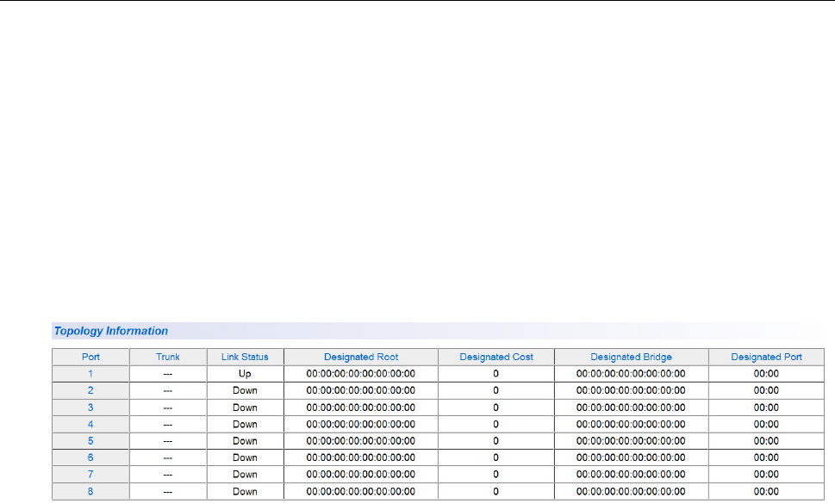Image resolution: width=835 pixels, height=504 pixels.
Task: Select the Link Status column header
Action: 245,357
